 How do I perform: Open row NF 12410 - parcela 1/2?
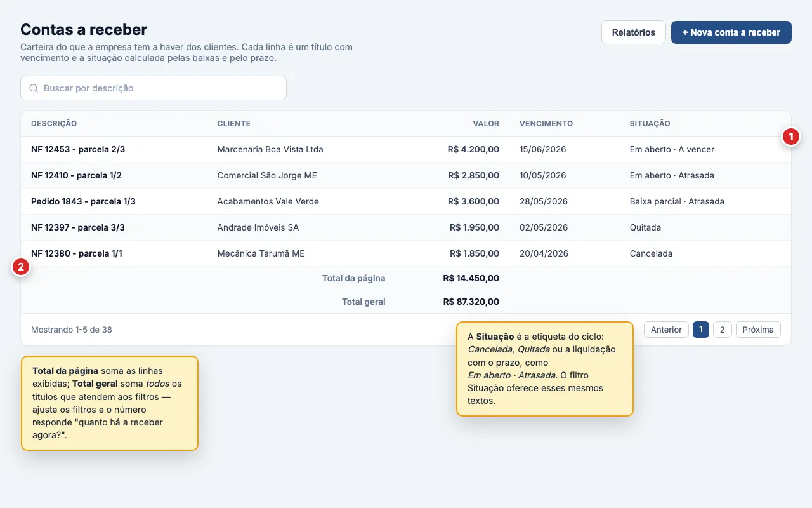pos(406,175)
